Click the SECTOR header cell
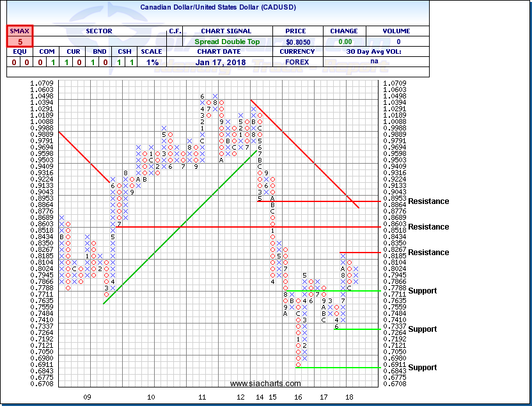Image resolution: width=532 pixels, height=406 pixels. click(x=98, y=31)
